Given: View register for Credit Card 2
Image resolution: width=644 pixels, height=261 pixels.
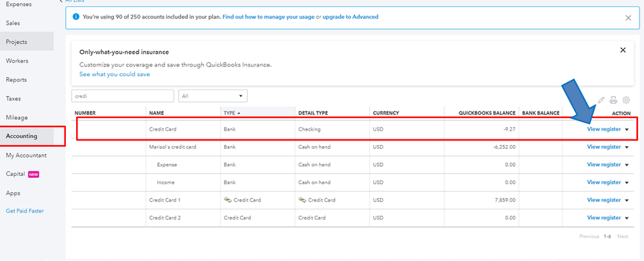Looking at the screenshot, I should 604,218.
